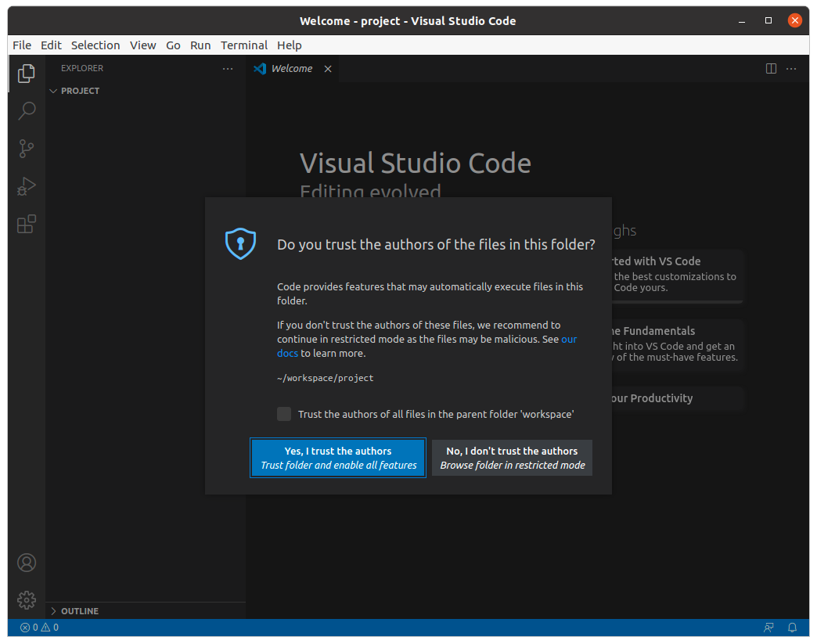Image resolution: width=817 pixels, height=644 pixels.
Task: Open the Explorer view in activity bar
Action: (26, 74)
